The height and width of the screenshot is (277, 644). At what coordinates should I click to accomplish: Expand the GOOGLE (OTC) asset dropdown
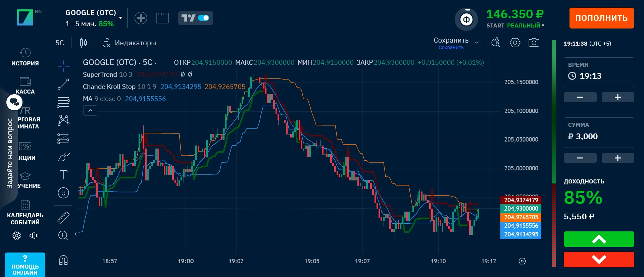(120, 18)
